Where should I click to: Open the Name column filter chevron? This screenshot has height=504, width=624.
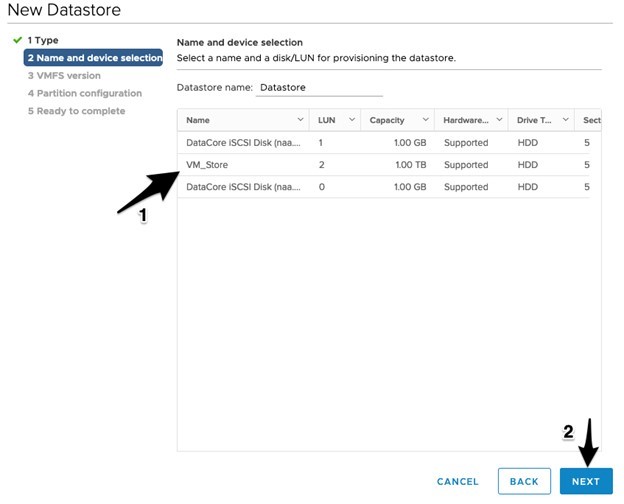pyautogui.click(x=300, y=119)
